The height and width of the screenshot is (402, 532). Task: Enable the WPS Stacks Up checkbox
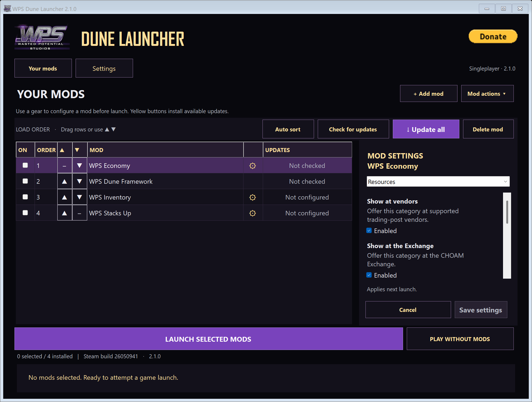pyautogui.click(x=25, y=213)
